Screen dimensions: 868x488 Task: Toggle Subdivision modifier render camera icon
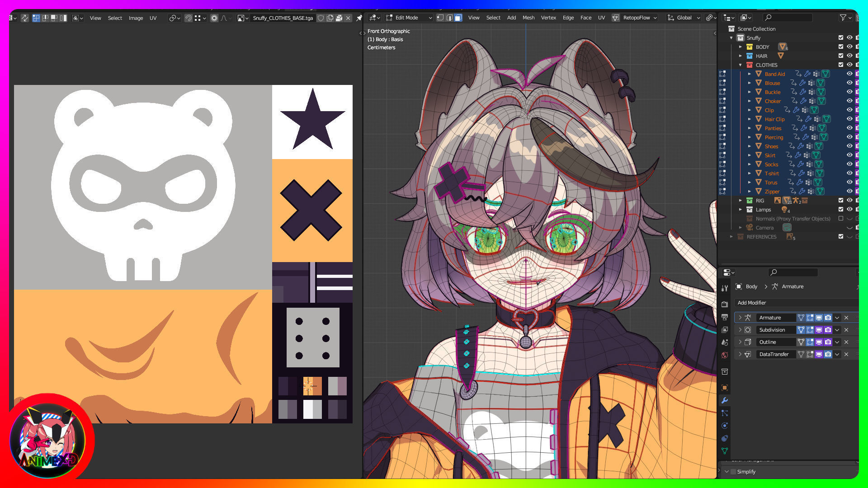pos(828,330)
